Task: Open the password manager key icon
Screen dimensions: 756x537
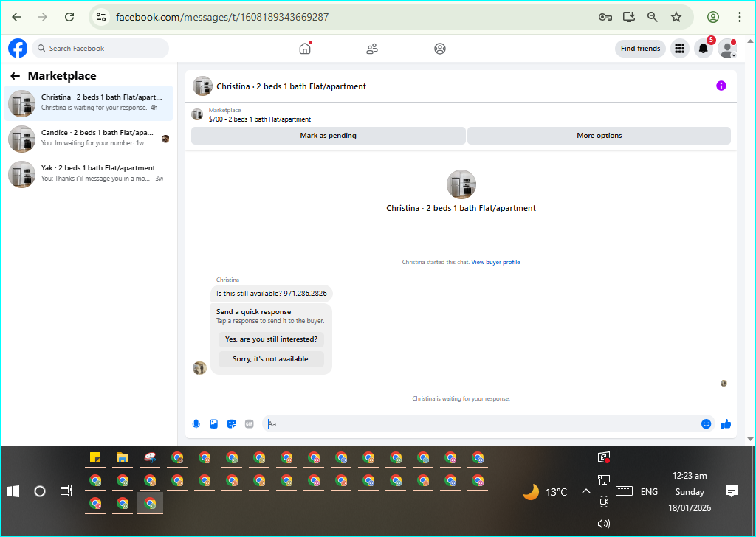Action: pos(605,18)
